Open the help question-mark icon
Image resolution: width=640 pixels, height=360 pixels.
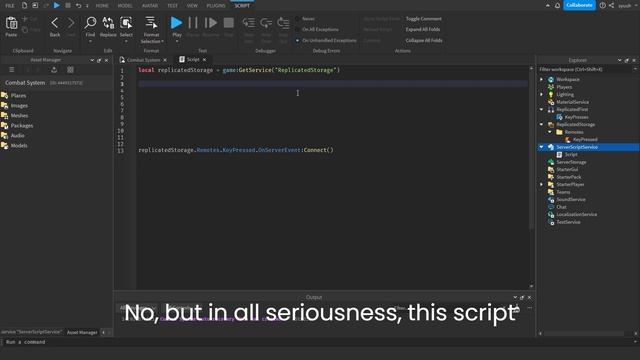click(602, 5)
